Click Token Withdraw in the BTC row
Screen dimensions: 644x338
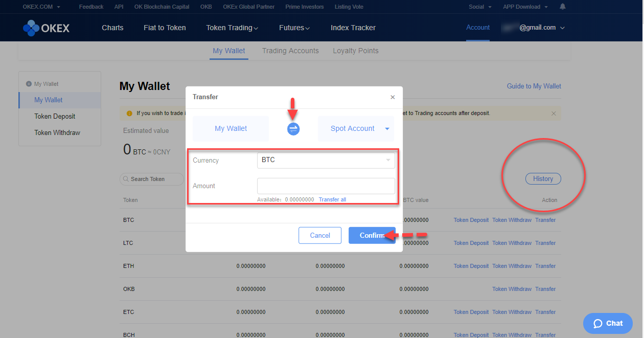(512, 220)
